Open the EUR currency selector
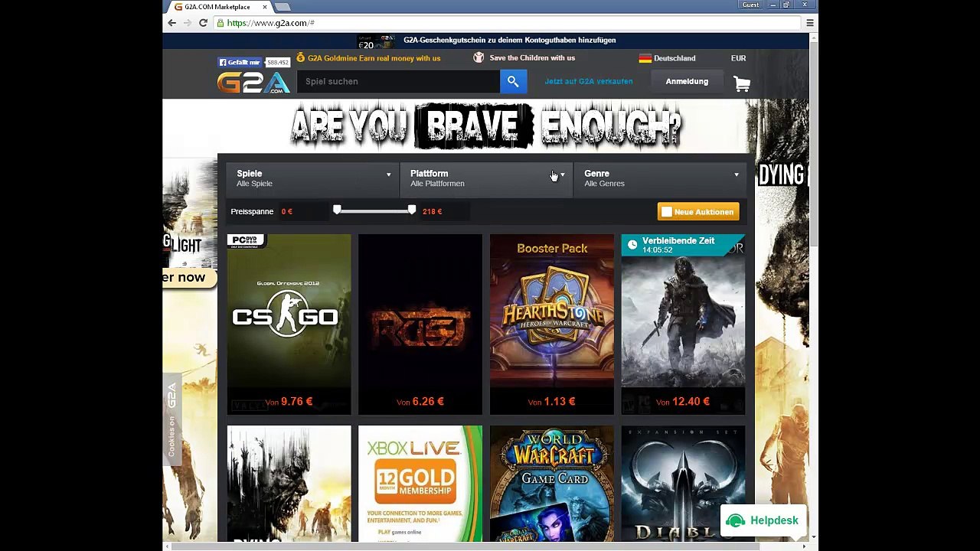Screen dimensions: 980x551 pos(738,58)
